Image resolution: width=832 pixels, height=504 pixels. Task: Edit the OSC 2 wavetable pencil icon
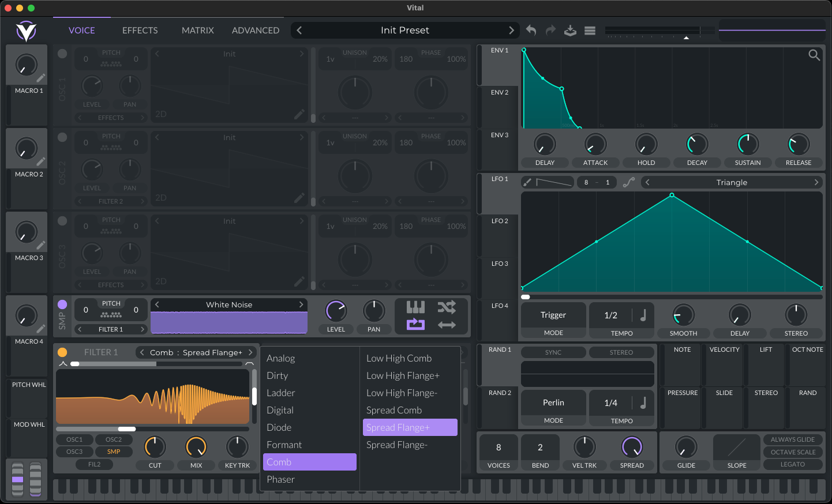(x=299, y=198)
